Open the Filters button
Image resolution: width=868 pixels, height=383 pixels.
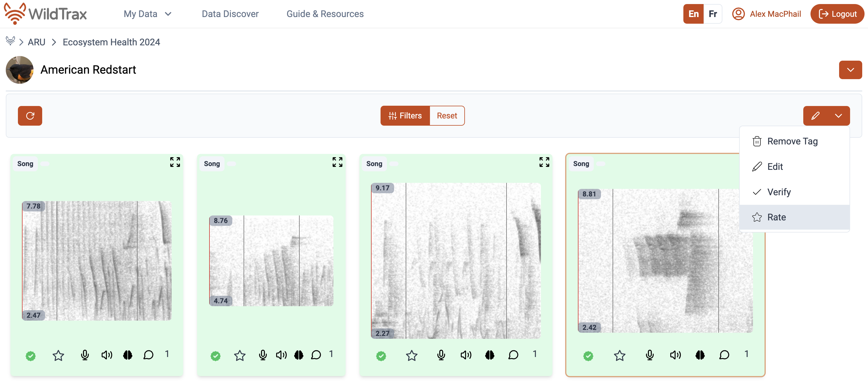[x=405, y=116]
